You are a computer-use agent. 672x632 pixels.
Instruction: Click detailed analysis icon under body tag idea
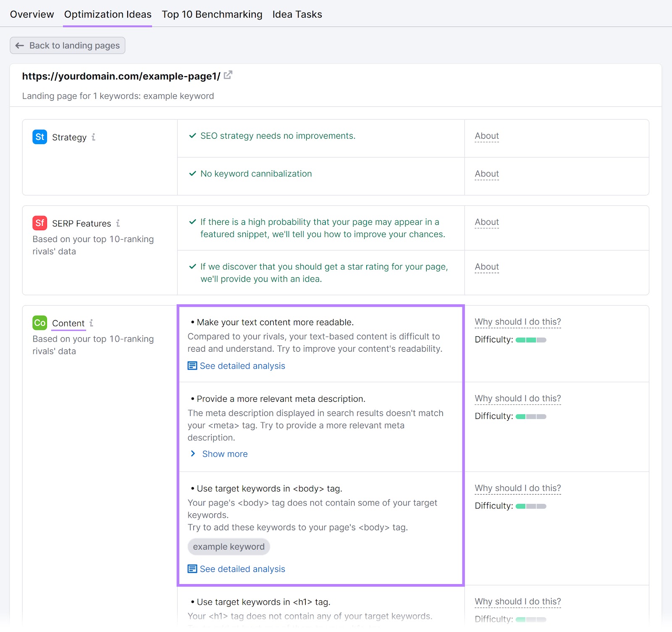pyautogui.click(x=192, y=569)
